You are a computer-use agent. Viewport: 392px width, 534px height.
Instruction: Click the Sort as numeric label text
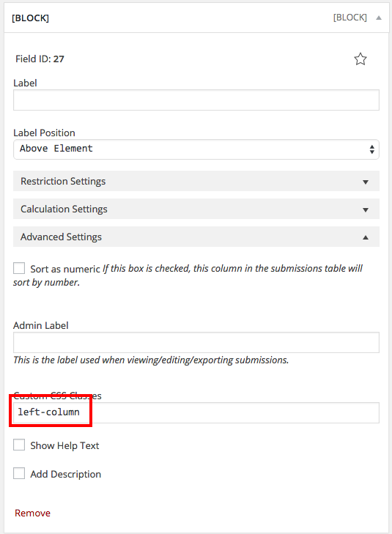tap(65, 269)
